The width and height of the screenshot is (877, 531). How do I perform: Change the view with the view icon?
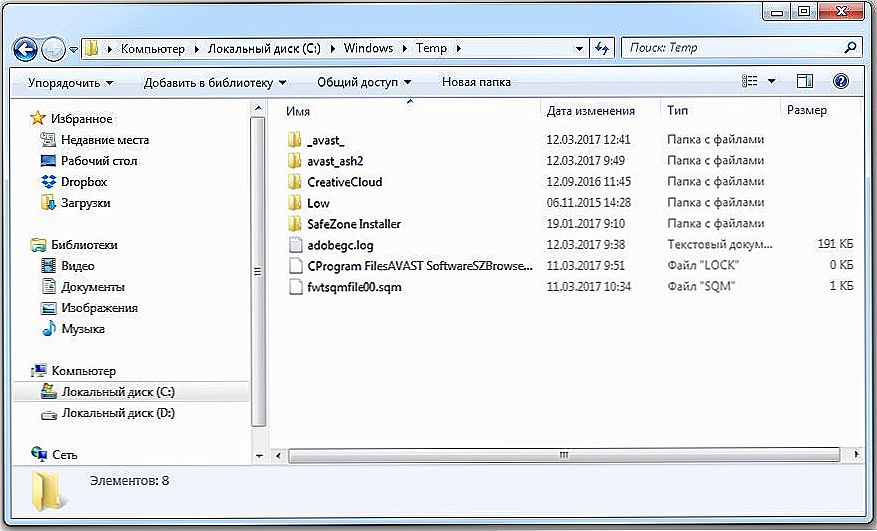(x=749, y=82)
